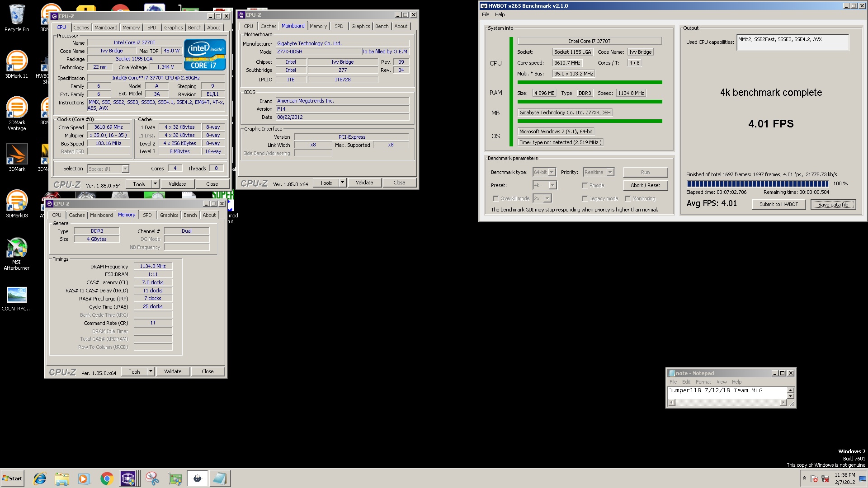
Task: Click the system tray clock
Action: coord(844,479)
